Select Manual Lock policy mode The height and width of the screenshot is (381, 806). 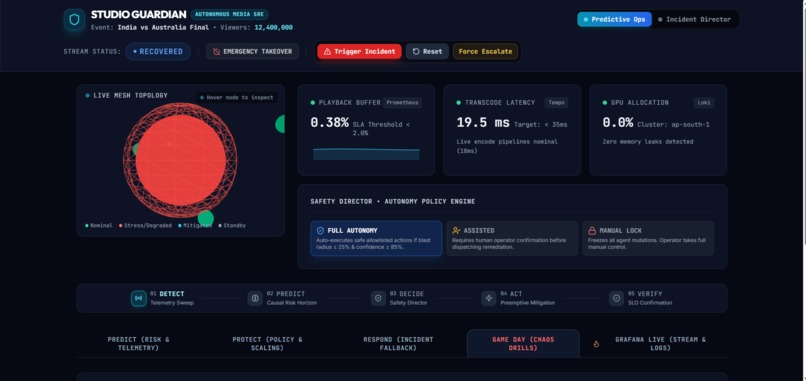[x=648, y=239]
